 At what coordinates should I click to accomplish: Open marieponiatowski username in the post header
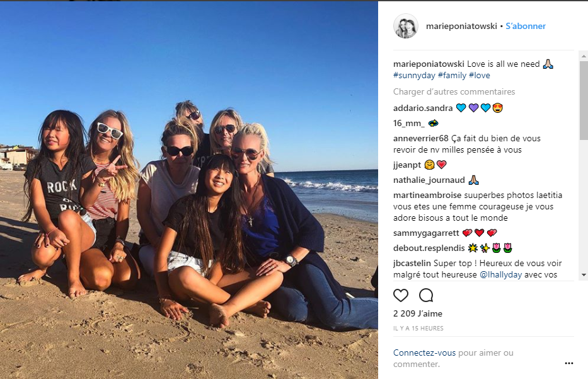(x=461, y=26)
